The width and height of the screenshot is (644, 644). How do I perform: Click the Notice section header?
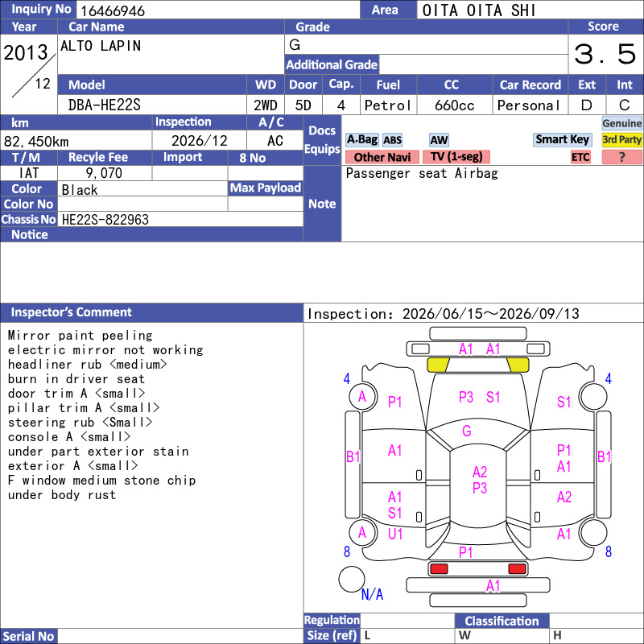coord(30,234)
